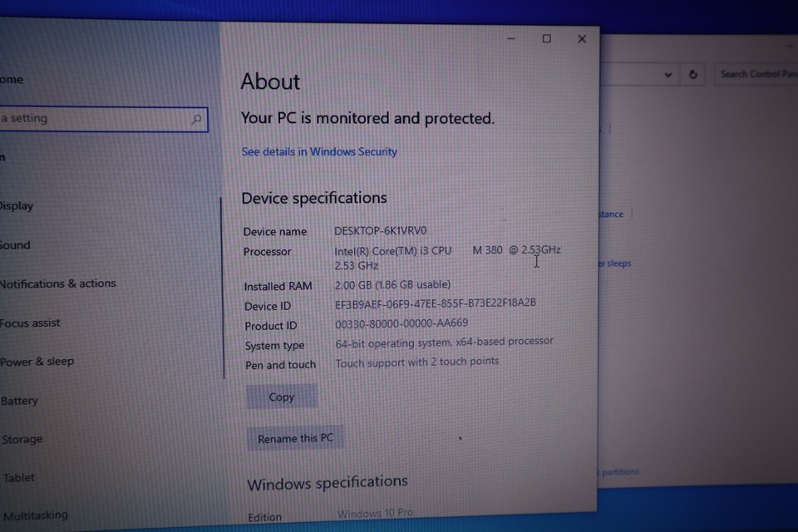Viewport: 798px width, 532px height.
Task: Open Storage settings page
Action: coord(22,440)
